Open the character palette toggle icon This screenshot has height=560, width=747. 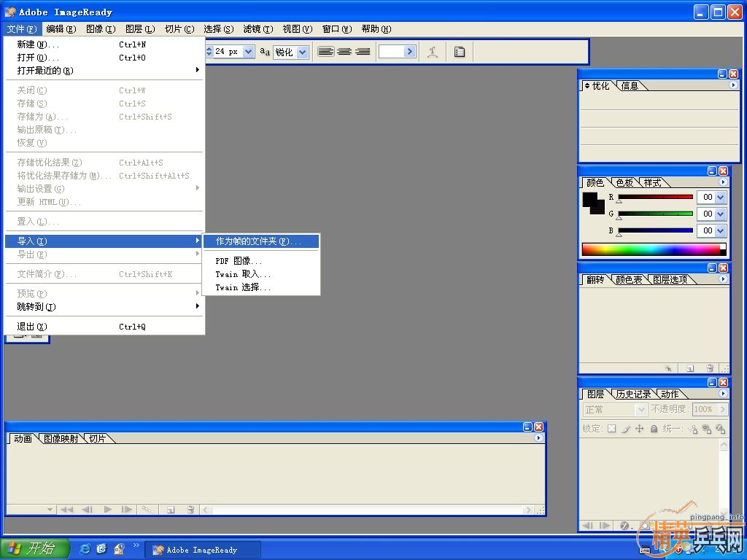(460, 52)
